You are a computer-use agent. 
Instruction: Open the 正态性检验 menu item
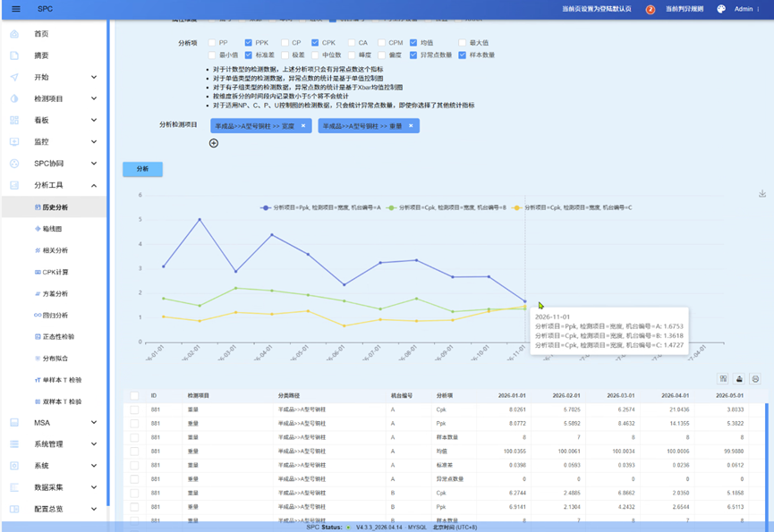coord(54,337)
